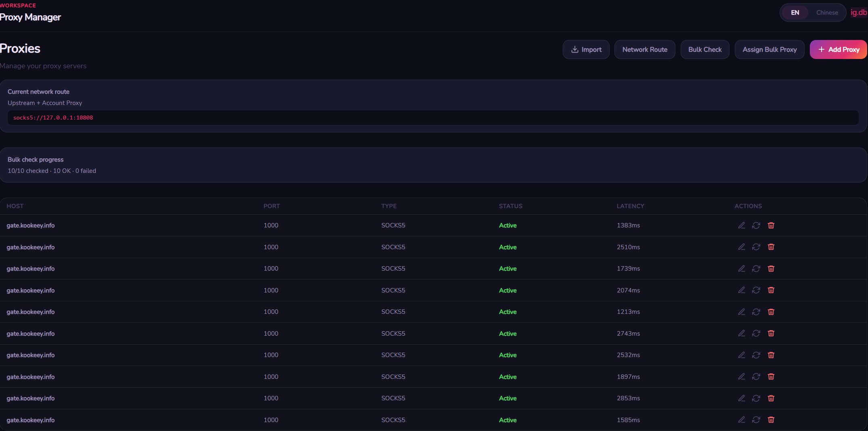Edit the proxy with 2532ms latency
This screenshot has width=868, height=431.
(x=741, y=355)
